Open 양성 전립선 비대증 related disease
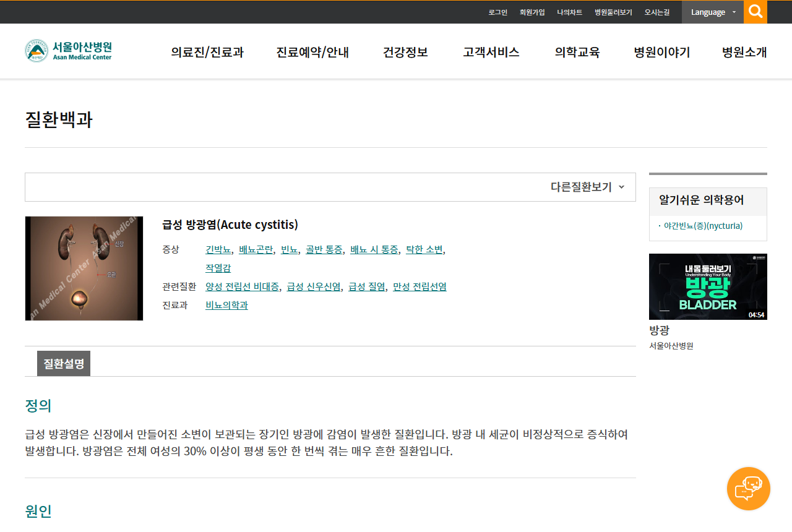Viewport: 792px width, 532px height. point(243,287)
